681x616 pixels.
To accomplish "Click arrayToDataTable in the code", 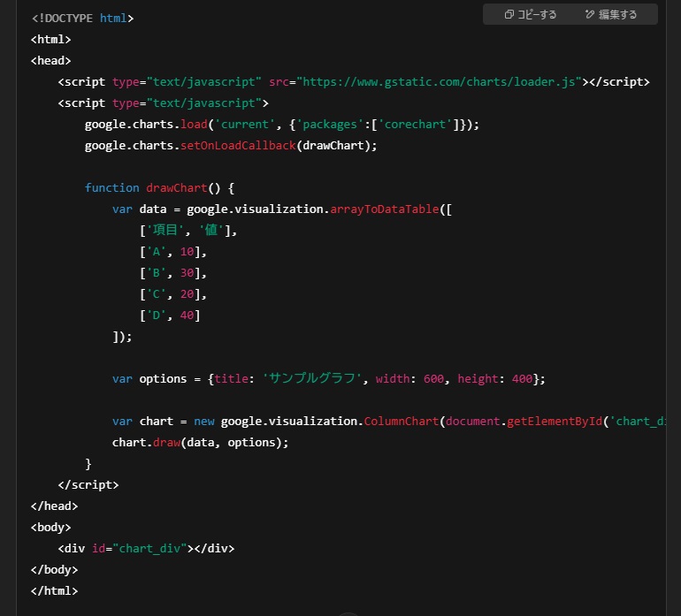I will [x=385, y=209].
